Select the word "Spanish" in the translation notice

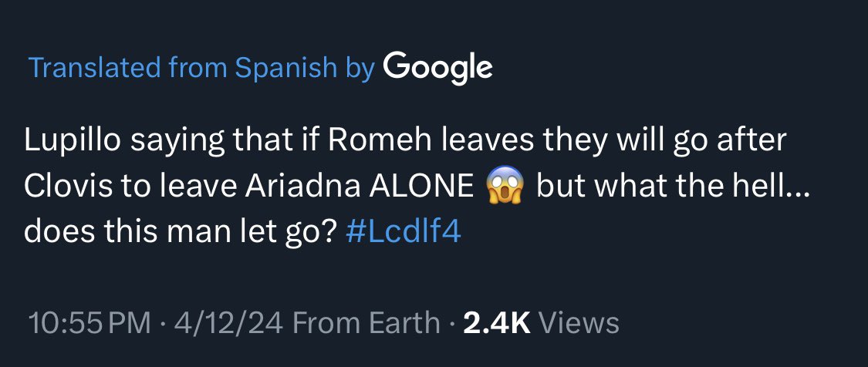[x=286, y=69]
